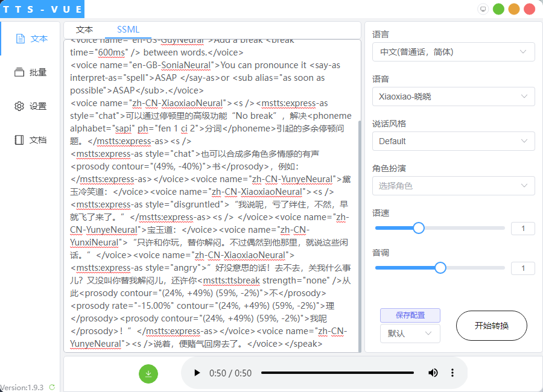Open the 批量 batch processing panel

click(x=30, y=72)
